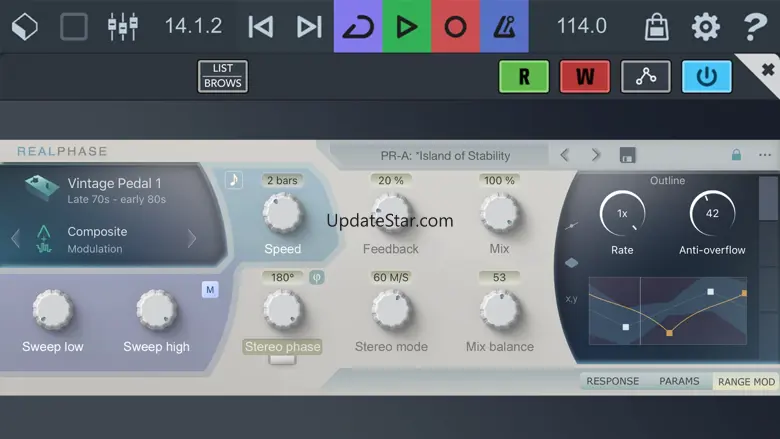Click the Mix knob
Image resolution: width=780 pixels, height=439 pixels.
pyautogui.click(x=499, y=214)
